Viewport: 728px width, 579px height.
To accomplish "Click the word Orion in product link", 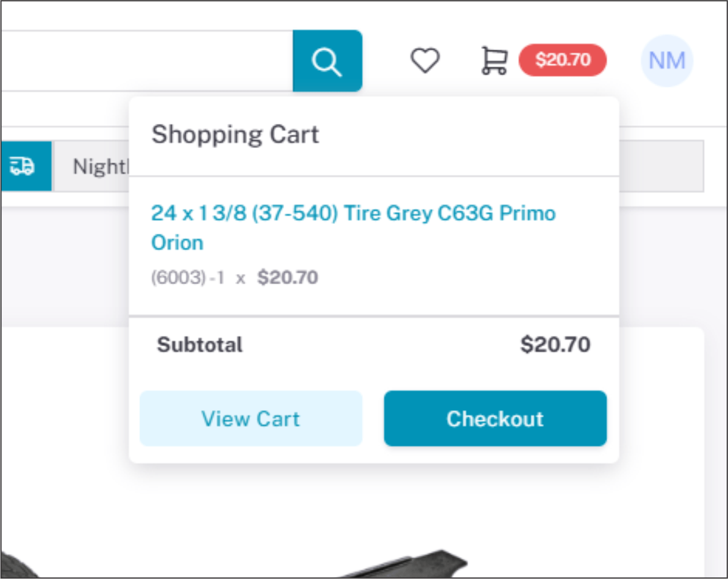I will click(177, 243).
